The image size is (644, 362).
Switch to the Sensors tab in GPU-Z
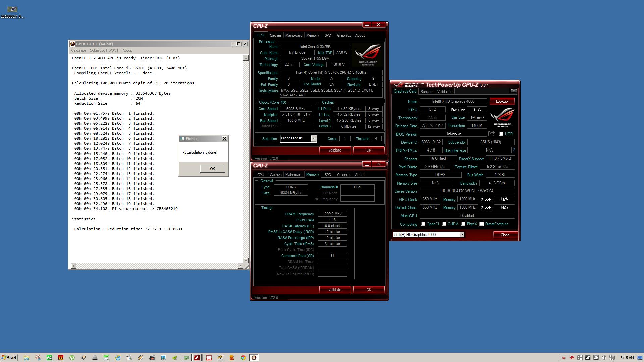click(427, 92)
